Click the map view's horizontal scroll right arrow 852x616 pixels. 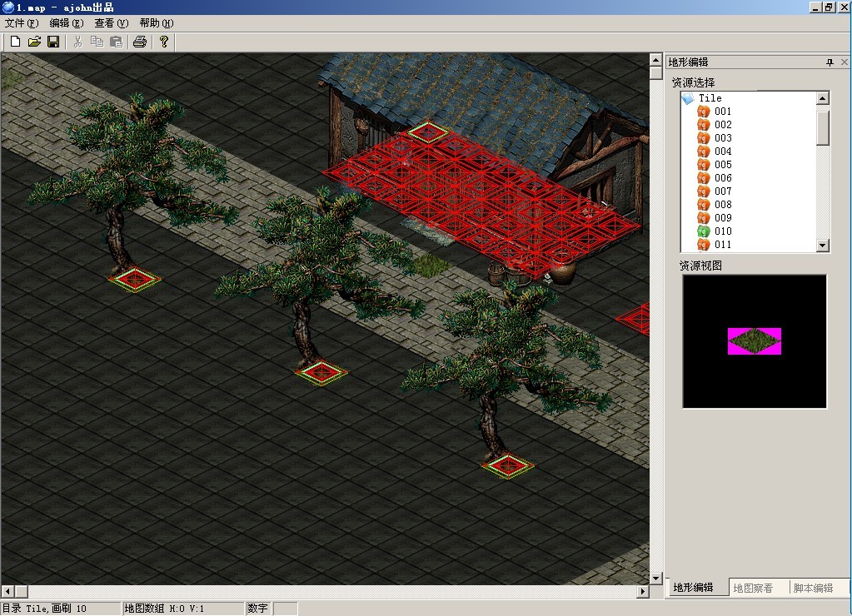pos(643,591)
